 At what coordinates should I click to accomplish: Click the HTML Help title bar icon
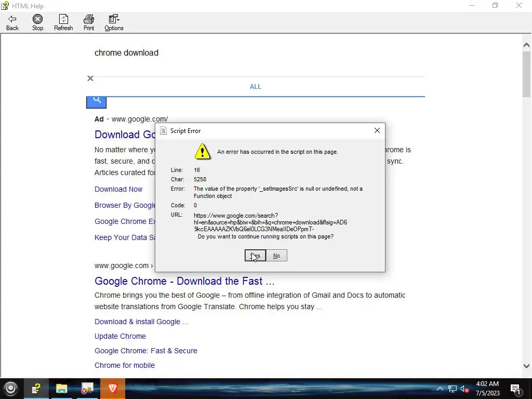5,6
